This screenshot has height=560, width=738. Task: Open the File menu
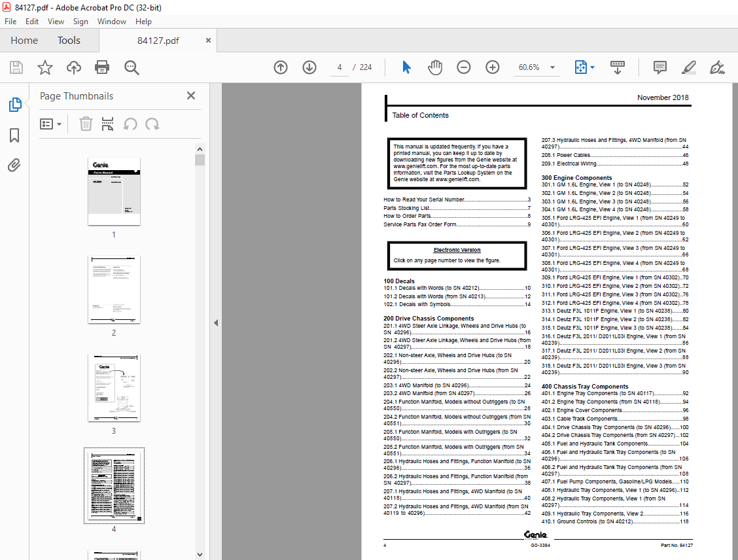click(10, 22)
